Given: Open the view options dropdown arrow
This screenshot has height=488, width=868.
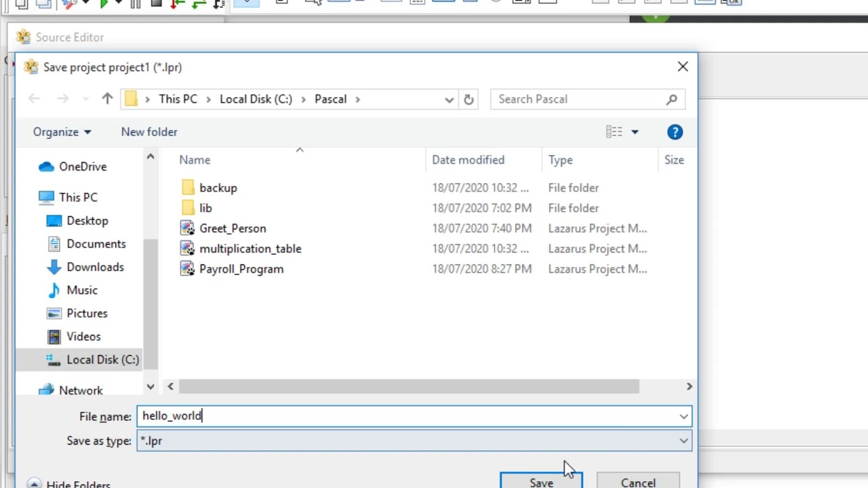Looking at the screenshot, I should click(635, 132).
